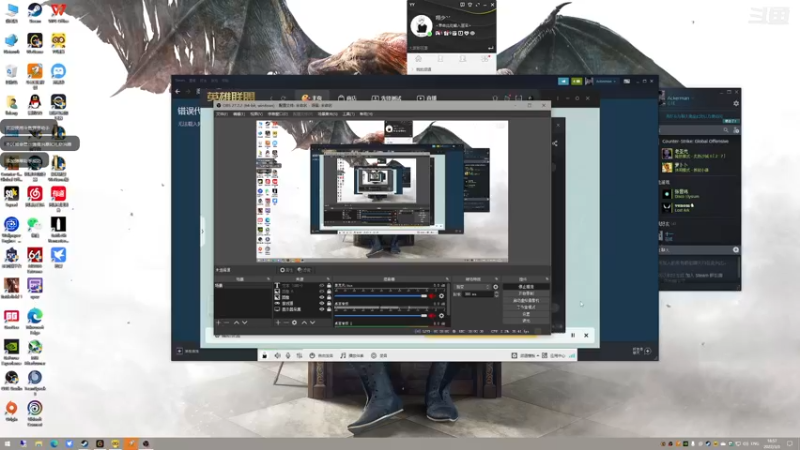Image resolution: width=800 pixels, height=450 pixels.
Task: Select the Counter-Strike friend entry in Steam friends
Action: 699,154
